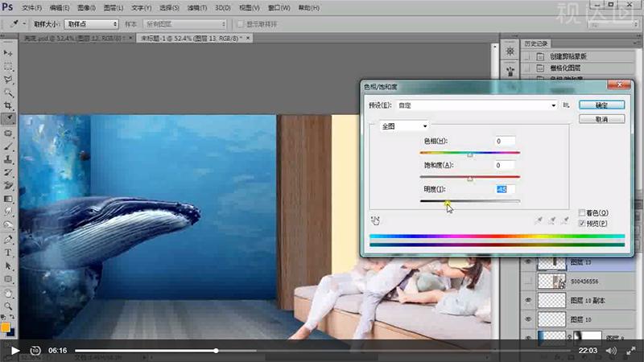Click the rewind 10 seconds button
Image resolution: width=644 pixels, height=362 pixels.
(35, 351)
